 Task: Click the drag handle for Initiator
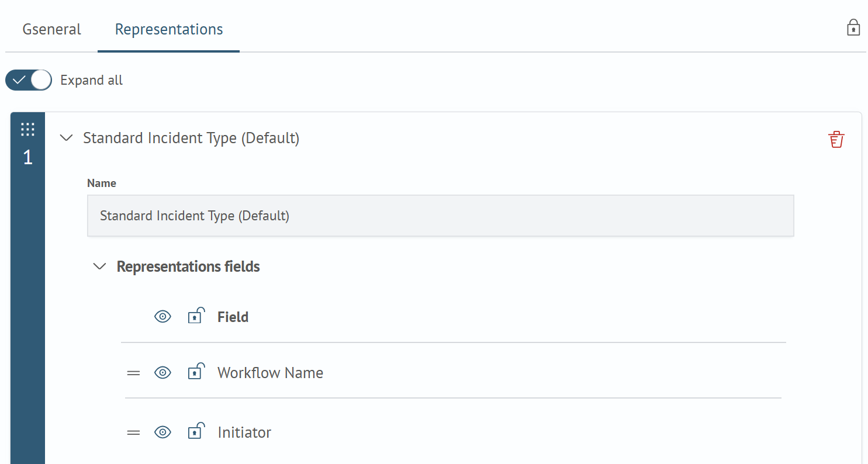134,432
